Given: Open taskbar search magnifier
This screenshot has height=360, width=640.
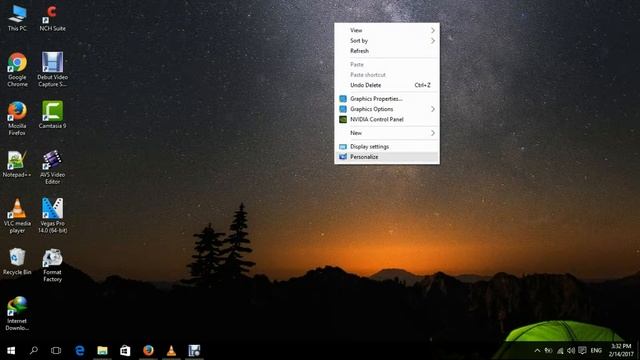Looking at the screenshot, I should 34,350.
